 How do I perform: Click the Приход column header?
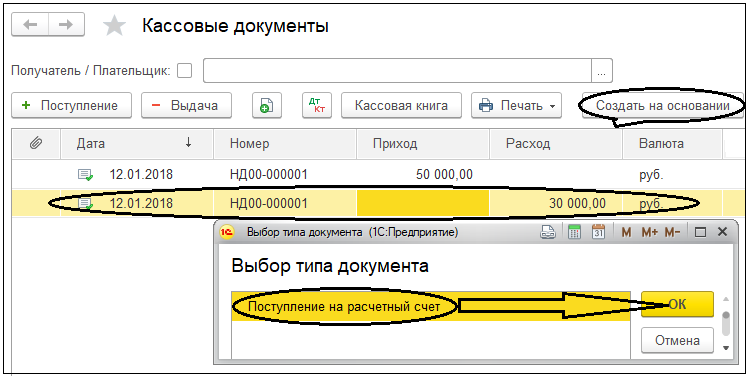pyautogui.click(x=423, y=143)
